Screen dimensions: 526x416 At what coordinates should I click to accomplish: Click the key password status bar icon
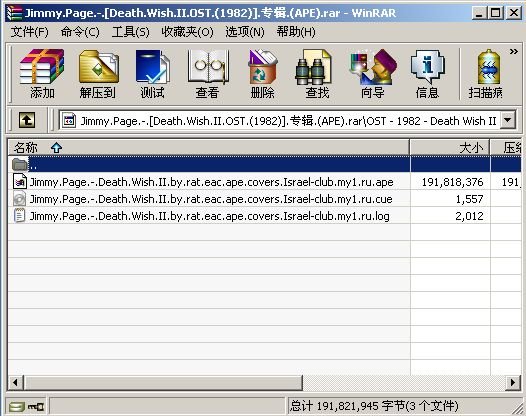[36, 407]
